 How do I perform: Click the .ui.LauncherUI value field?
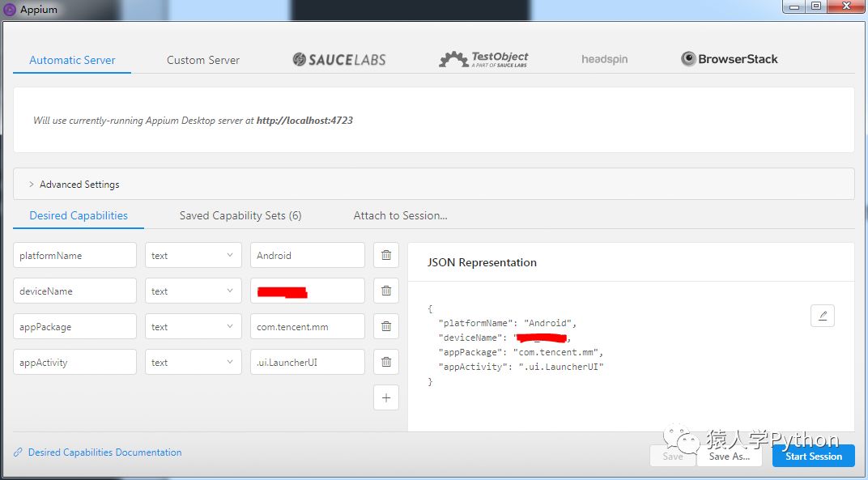click(307, 362)
